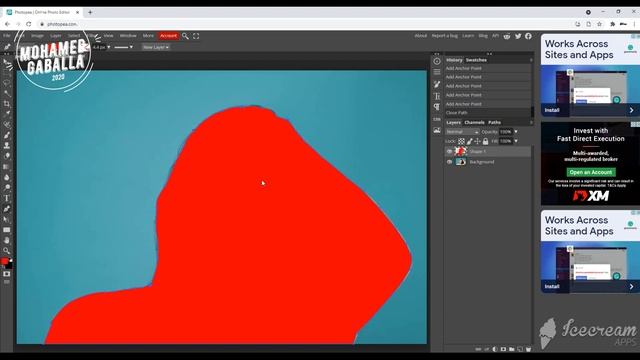Toggle lock transparent pixels

point(461,141)
